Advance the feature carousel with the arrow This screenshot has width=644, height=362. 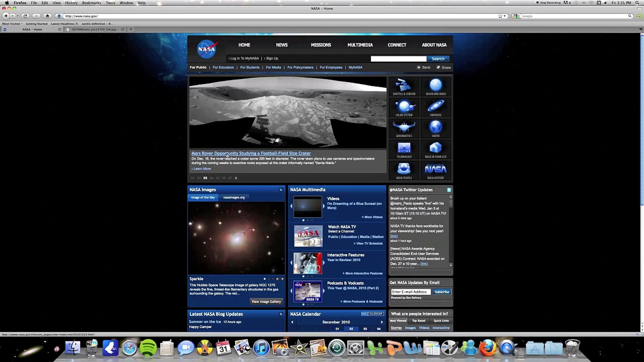236,178
